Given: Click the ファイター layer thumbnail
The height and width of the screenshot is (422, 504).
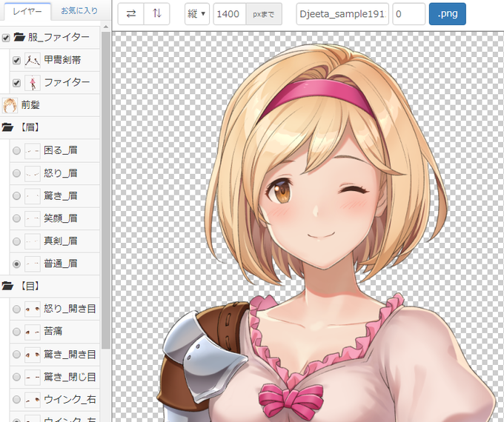Looking at the screenshot, I should pos(33,83).
